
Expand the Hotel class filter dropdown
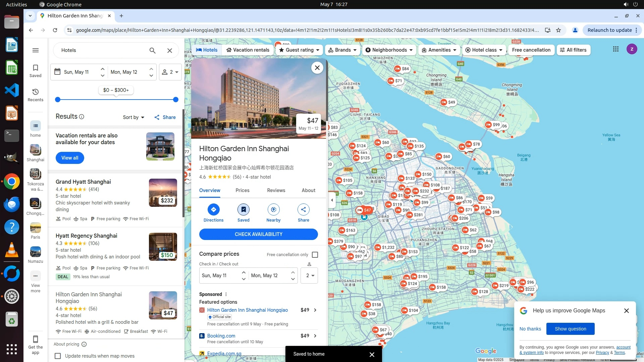coord(484,50)
